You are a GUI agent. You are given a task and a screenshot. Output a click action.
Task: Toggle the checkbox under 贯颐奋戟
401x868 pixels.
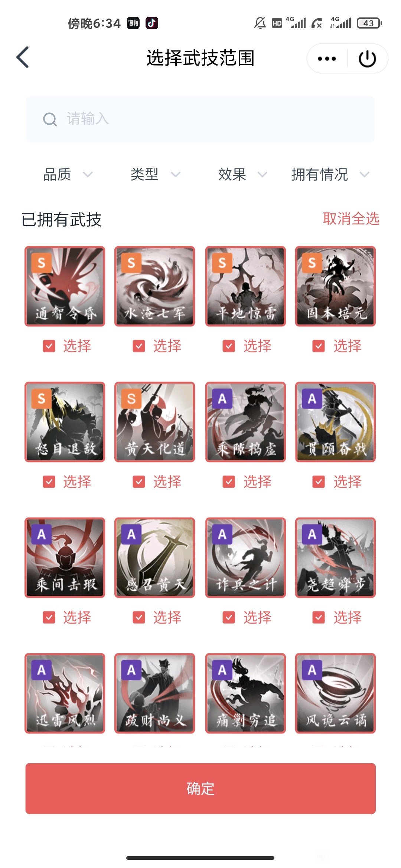(x=319, y=482)
